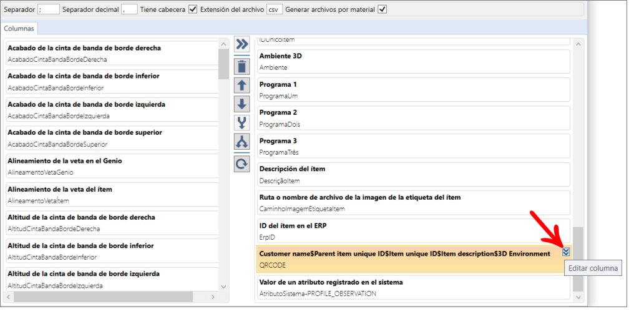Click the Separador decimal input field
Viewport: 644px width, 314px height.
129,9
